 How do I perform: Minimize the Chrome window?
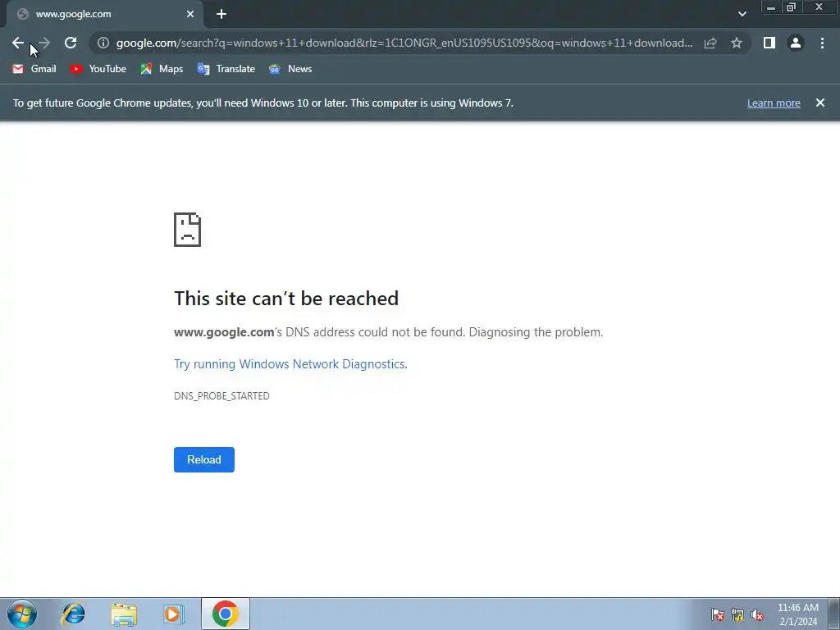[771, 7]
